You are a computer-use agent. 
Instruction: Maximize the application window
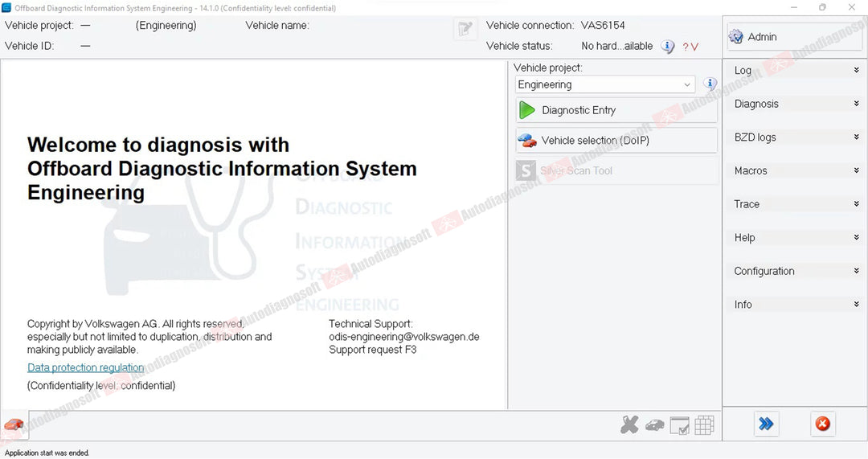[823, 7]
